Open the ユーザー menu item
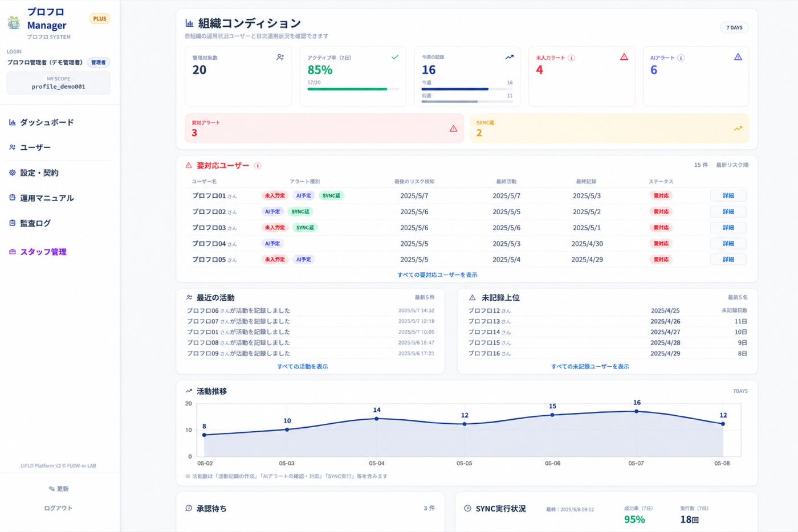The height and width of the screenshot is (532, 798). pos(35,148)
